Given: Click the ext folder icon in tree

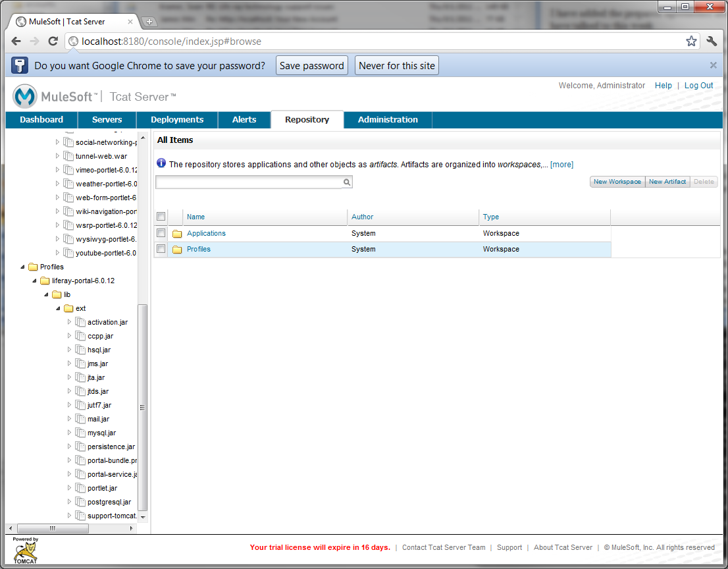Looking at the screenshot, I should (68, 308).
